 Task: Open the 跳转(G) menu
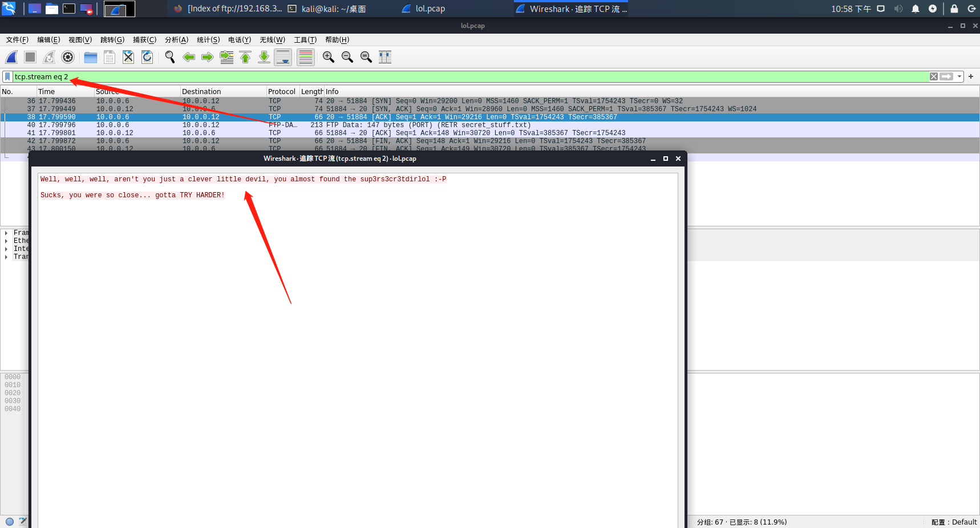112,40
